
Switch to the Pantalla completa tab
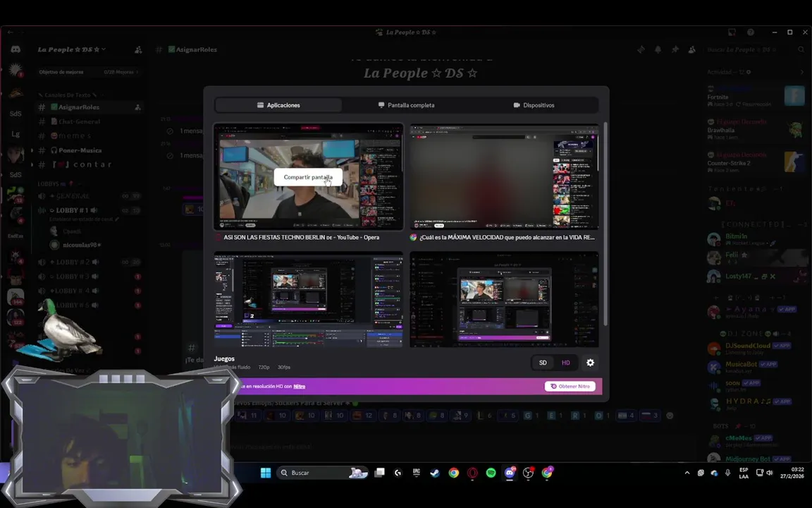coord(407,105)
